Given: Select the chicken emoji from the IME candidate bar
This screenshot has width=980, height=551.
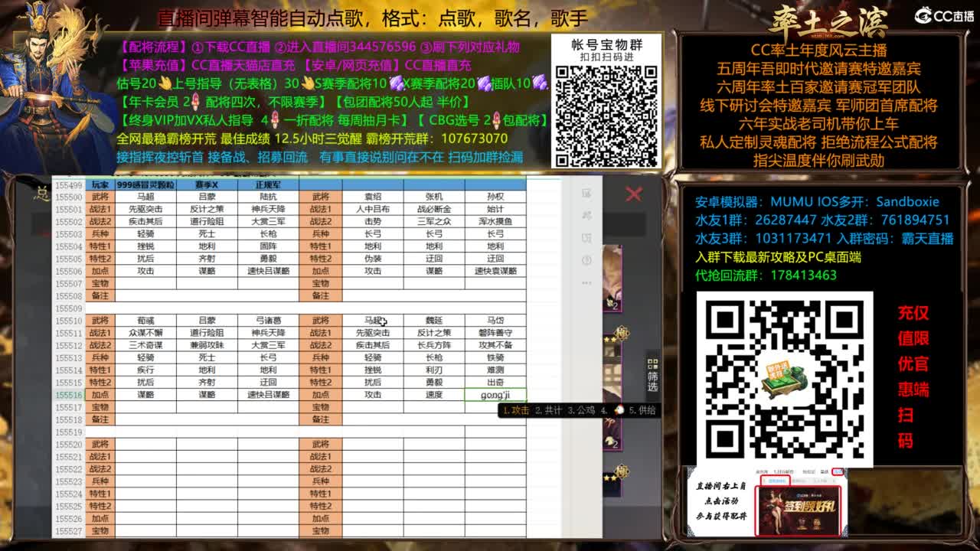Looking at the screenshot, I should [619, 410].
